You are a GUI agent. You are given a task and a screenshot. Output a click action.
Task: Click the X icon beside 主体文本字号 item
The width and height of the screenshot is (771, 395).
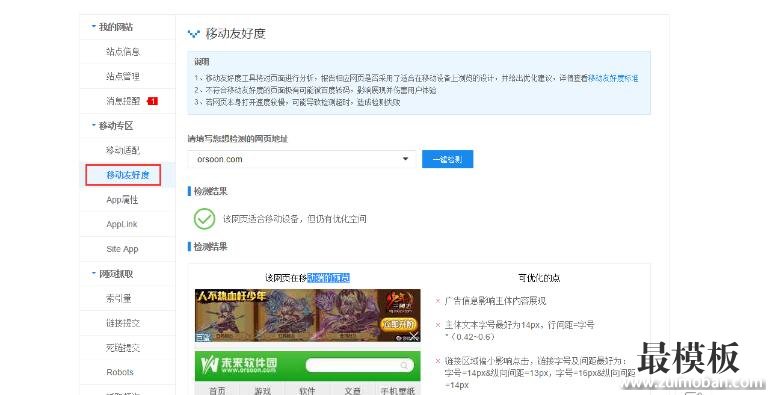click(x=438, y=325)
